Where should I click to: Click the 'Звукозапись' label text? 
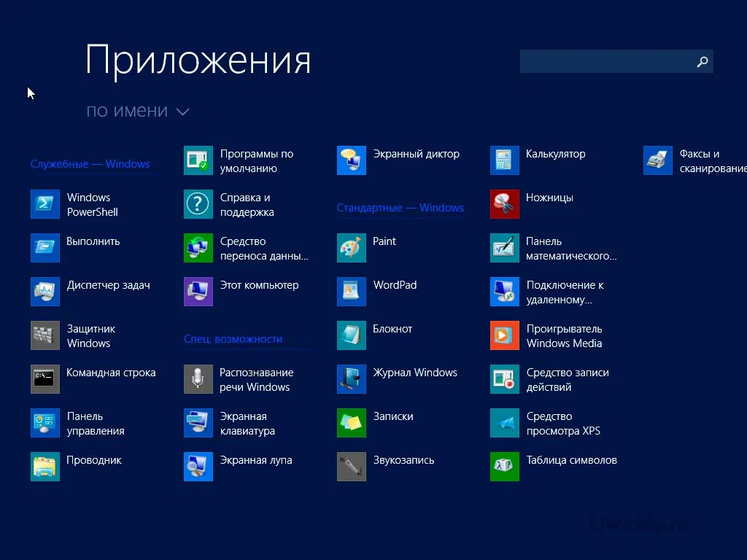point(403,460)
